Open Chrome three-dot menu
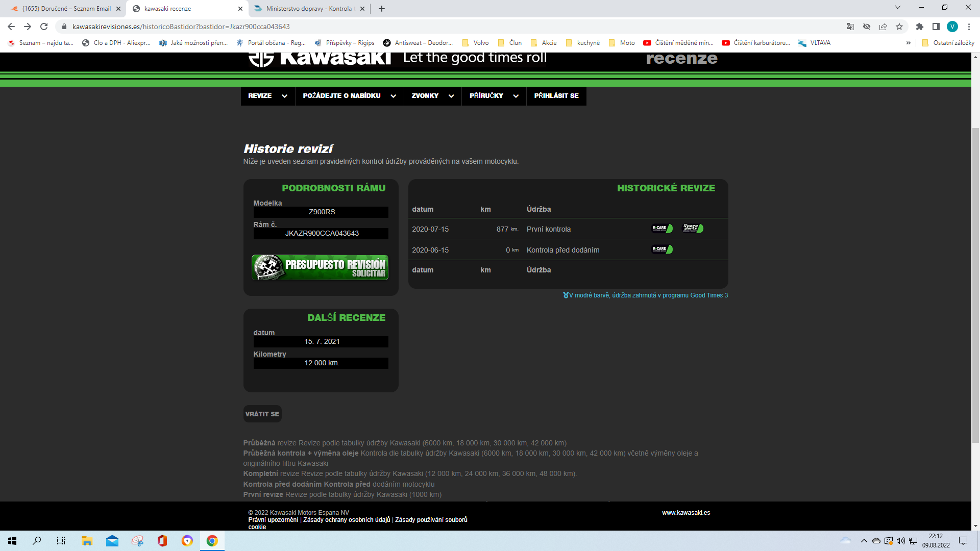Screen dimensions: 980x551 click(x=969, y=27)
